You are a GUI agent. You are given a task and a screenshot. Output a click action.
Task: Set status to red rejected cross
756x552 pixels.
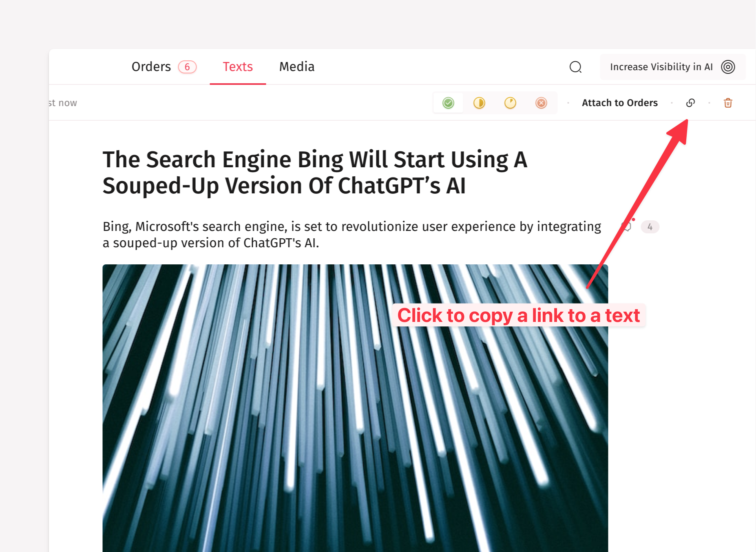point(541,103)
